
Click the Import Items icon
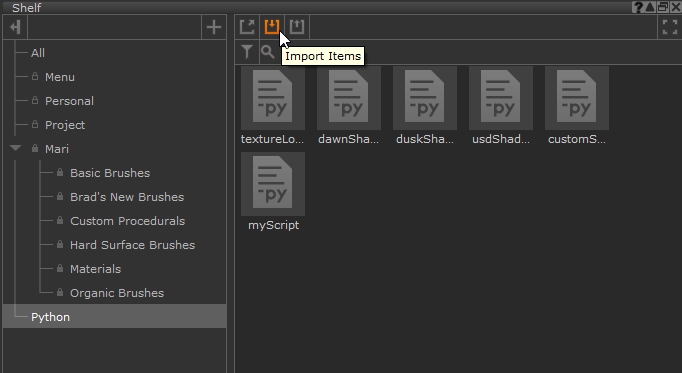[x=272, y=27]
